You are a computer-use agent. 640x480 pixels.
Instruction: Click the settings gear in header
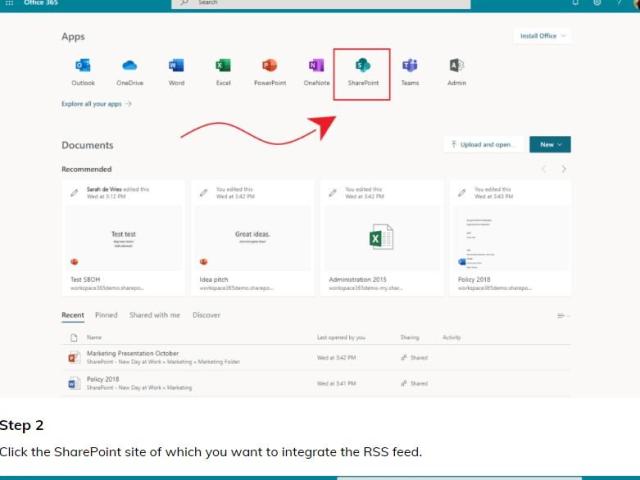pos(597,2)
